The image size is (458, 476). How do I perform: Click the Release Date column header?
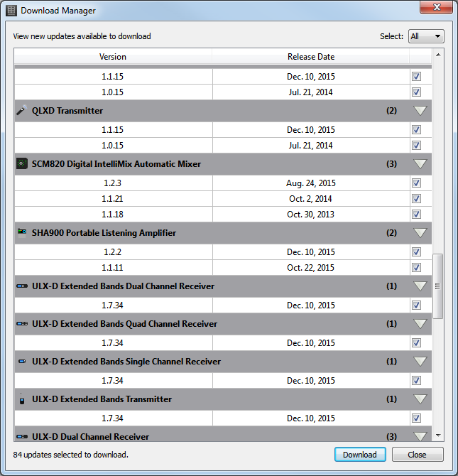click(310, 57)
